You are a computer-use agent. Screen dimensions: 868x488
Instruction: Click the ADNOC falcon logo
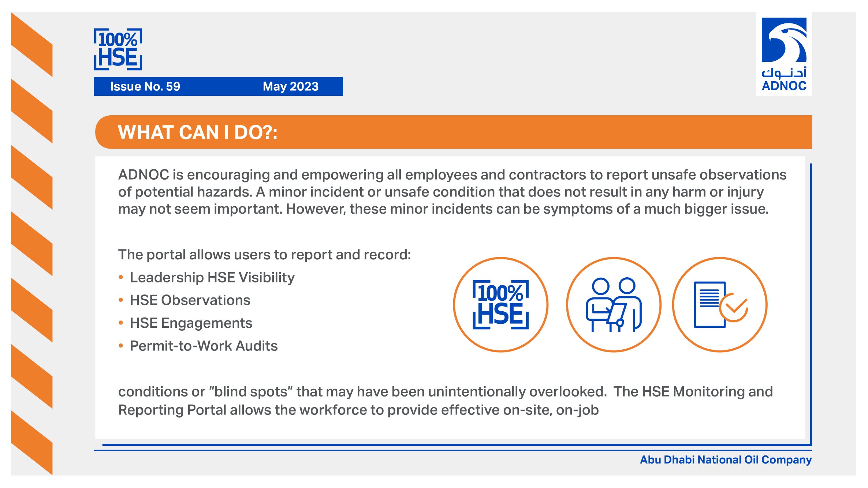(784, 40)
